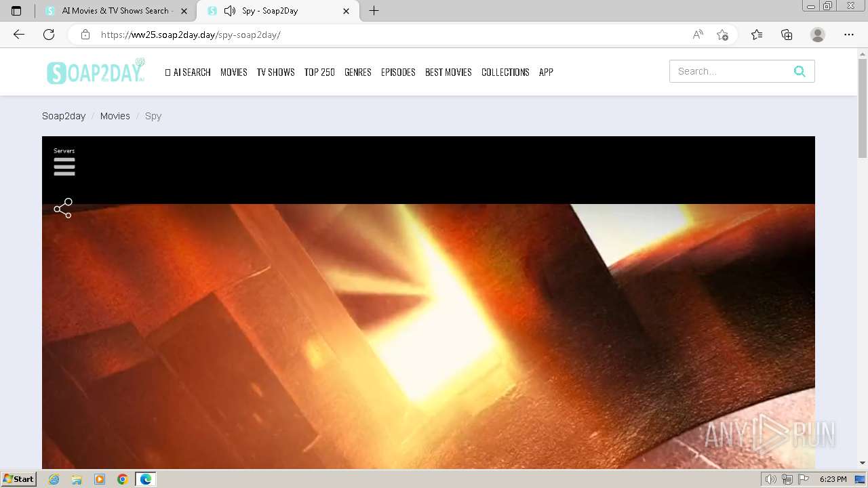Click the network tray icon
This screenshot has height=488, width=868.
tap(787, 479)
